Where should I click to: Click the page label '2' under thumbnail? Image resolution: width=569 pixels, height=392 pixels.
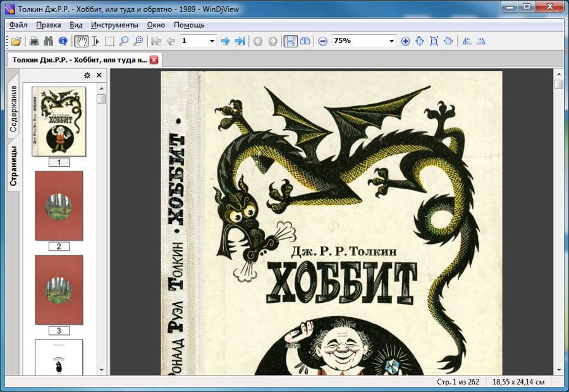pos(59,247)
